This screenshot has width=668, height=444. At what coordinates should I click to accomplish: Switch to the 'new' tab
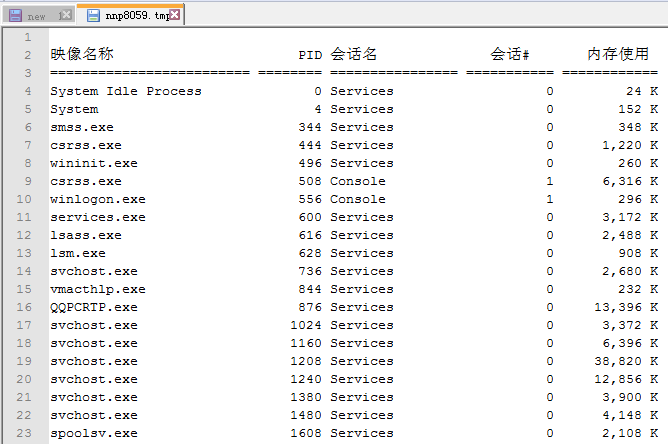point(37,16)
